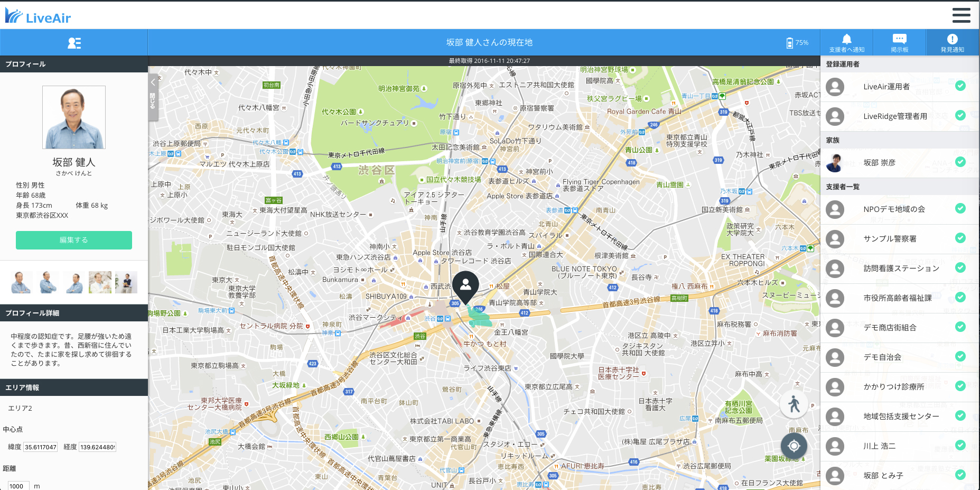This screenshot has height=490, width=980.
Task: Toggle the check mark for LiveRidge管理者用
Action: 960,115
